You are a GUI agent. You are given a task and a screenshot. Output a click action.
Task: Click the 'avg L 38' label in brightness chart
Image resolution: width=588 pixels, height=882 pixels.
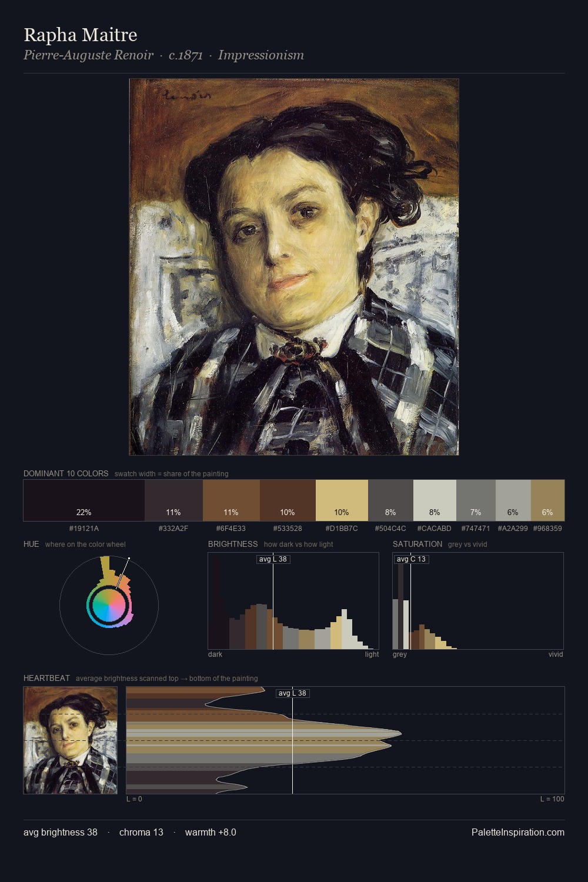point(273,559)
